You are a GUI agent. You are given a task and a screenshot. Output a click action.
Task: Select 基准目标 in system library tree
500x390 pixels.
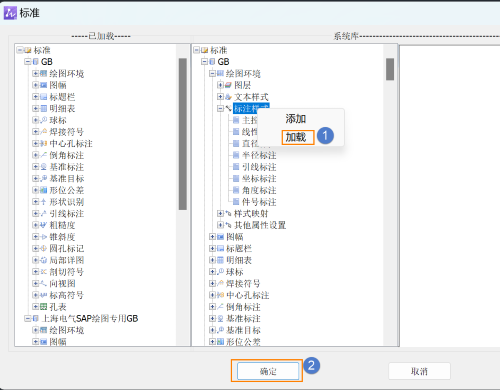(x=243, y=330)
